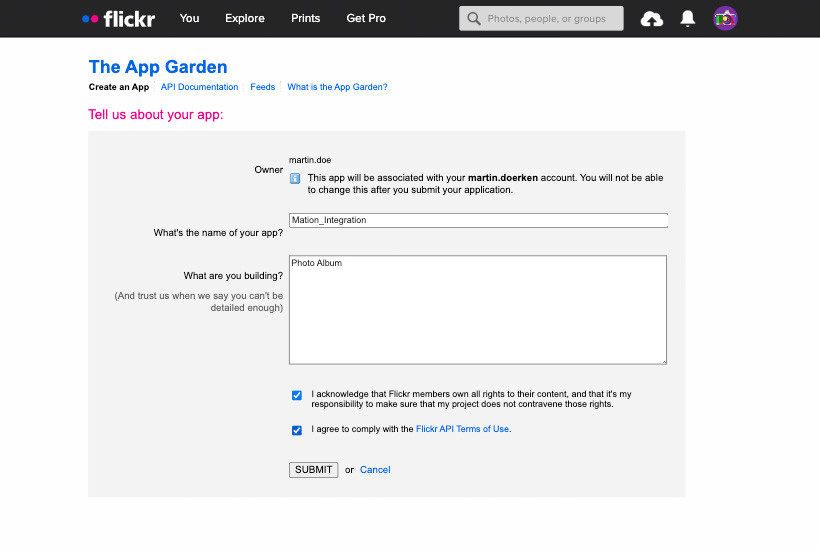The width and height of the screenshot is (820, 550).
Task: Open the Prints menu
Action: 305,18
